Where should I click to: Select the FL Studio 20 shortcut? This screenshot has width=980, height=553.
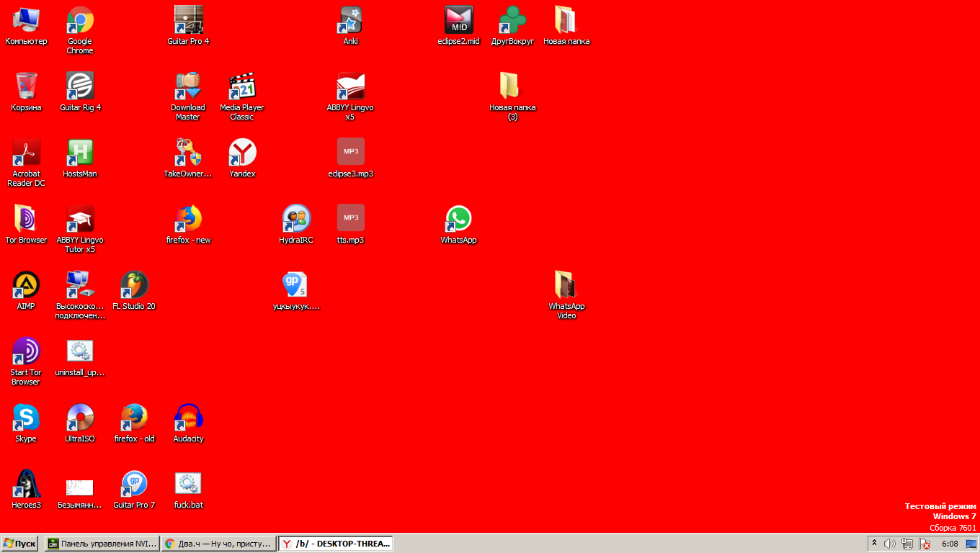click(x=134, y=285)
